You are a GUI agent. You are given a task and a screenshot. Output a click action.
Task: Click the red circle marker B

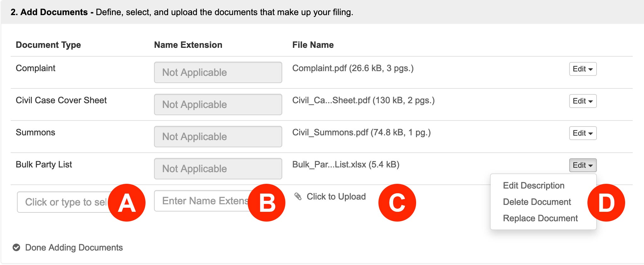(x=267, y=203)
